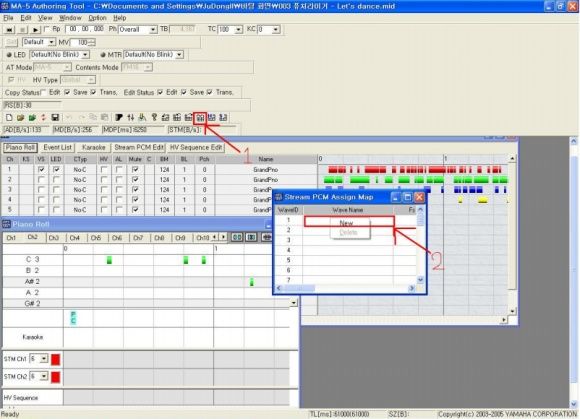Select the Ch7 channel tab
This screenshot has height=419, width=580.
click(138, 238)
